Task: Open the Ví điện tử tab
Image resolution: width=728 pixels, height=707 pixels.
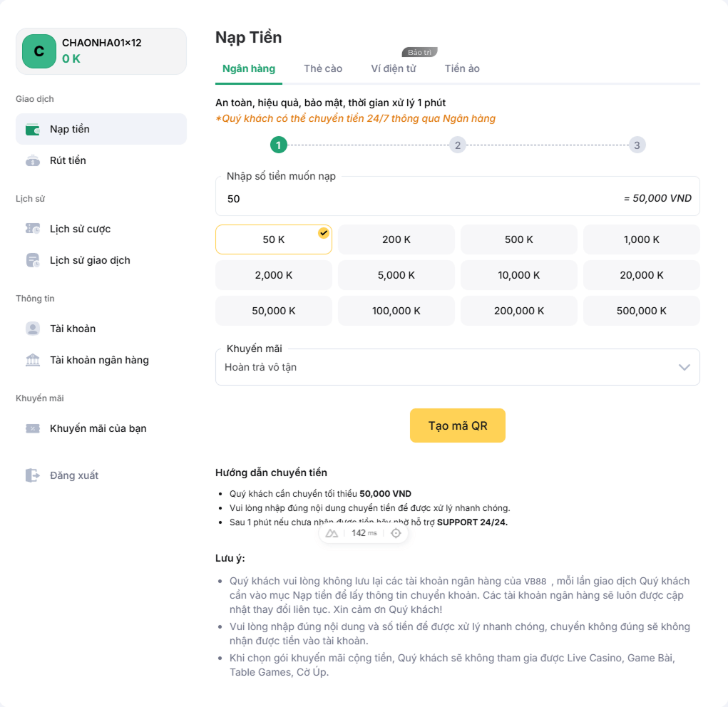Action: (394, 68)
